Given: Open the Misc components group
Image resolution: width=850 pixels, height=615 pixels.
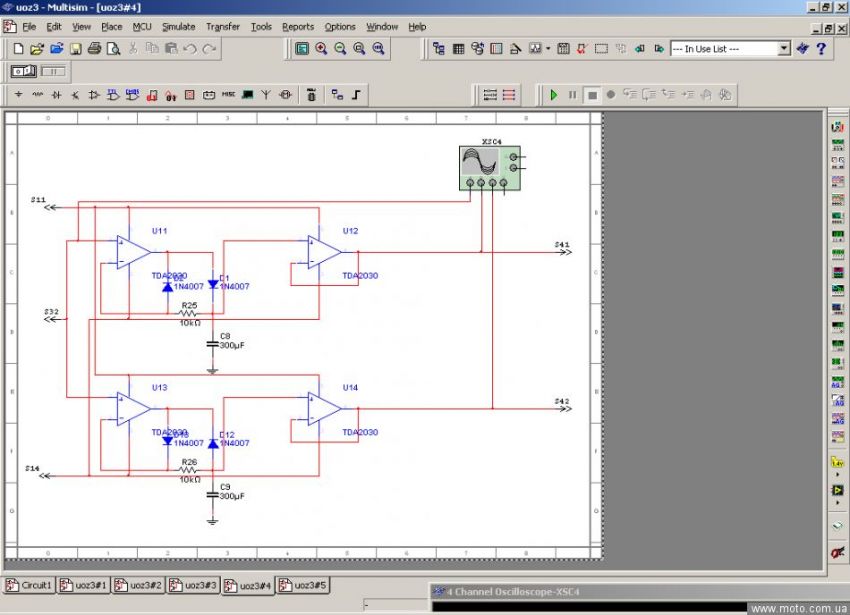Looking at the screenshot, I should point(228,95).
